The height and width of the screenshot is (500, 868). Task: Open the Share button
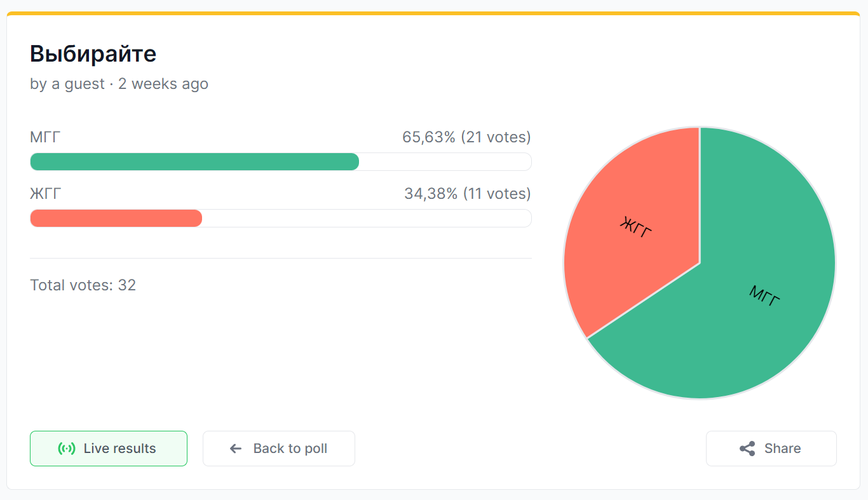(771, 449)
